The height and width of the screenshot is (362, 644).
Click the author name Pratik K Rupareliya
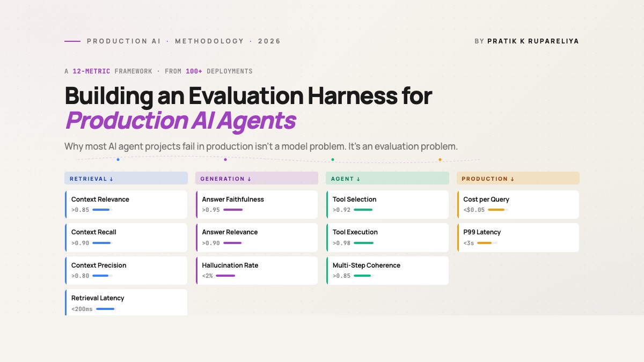click(533, 41)
